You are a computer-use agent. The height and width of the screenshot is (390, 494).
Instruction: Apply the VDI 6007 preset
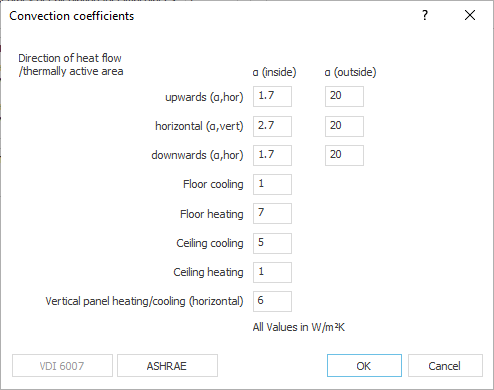pyautogui.click(x=62, y=366)
